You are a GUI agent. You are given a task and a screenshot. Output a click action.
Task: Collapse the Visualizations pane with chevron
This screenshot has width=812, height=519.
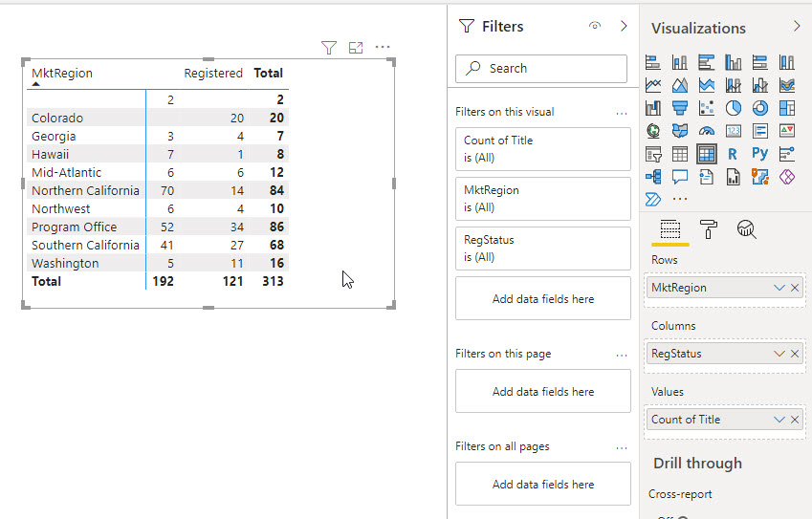(797, 27)
